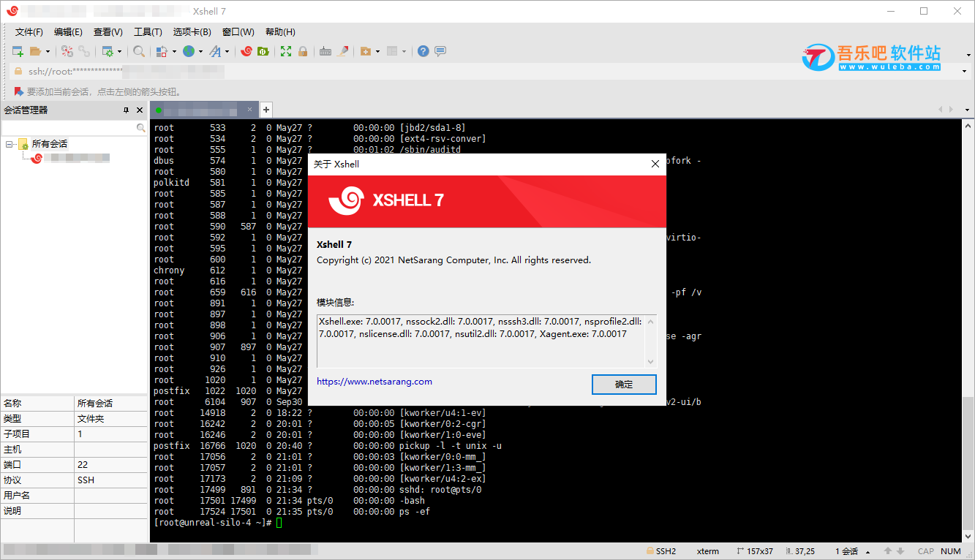Open the 窗口(W) menu

click(238, 32)
